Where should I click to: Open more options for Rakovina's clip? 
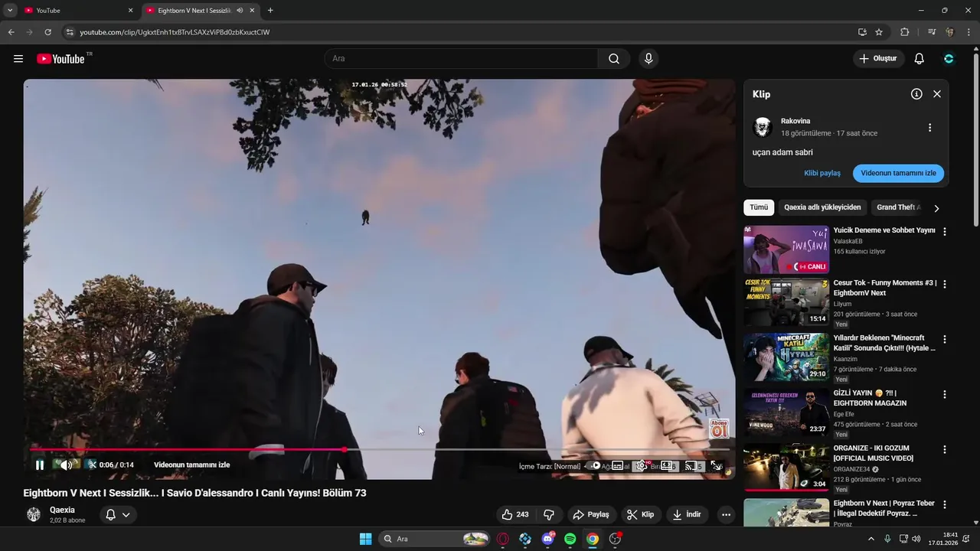(x=929, y=128)
